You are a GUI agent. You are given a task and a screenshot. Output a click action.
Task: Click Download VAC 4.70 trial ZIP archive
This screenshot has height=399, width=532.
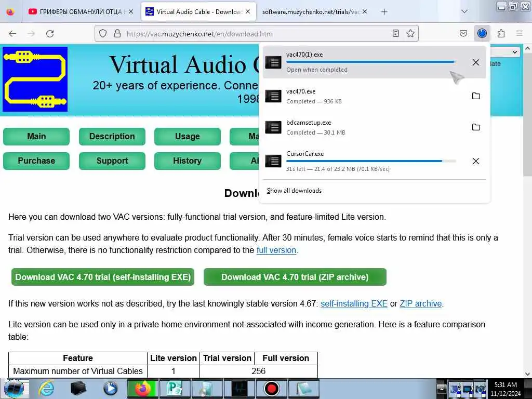tap(295, 277)
